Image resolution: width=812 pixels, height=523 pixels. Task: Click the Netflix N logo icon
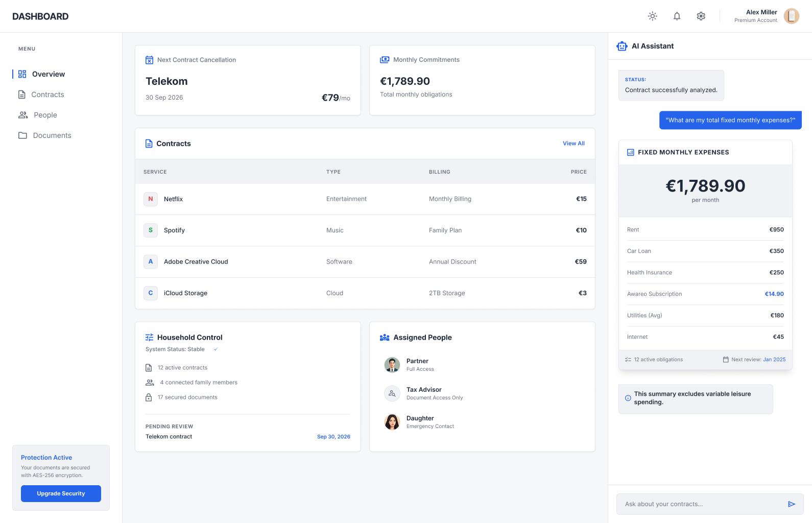(151, 199)
